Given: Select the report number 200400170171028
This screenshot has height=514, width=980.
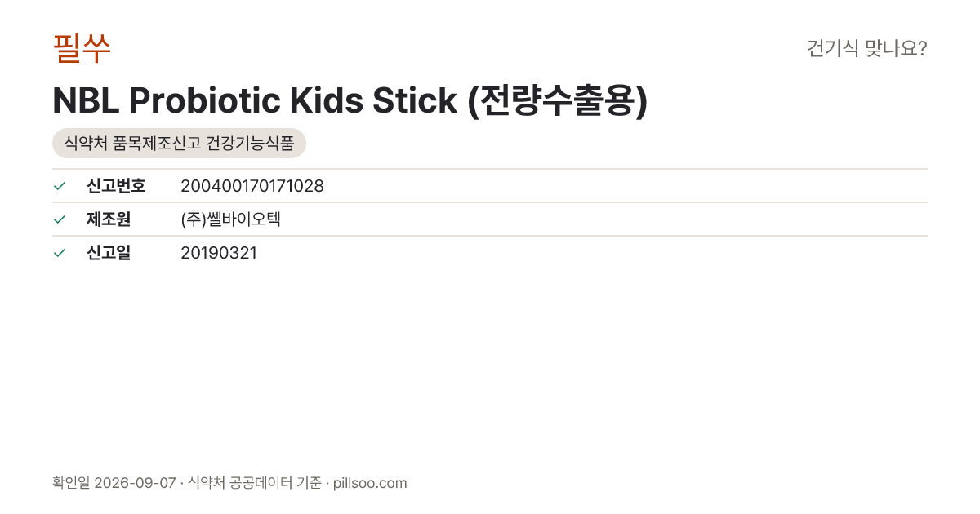Looking at the screenshot, I should point(252,186).
